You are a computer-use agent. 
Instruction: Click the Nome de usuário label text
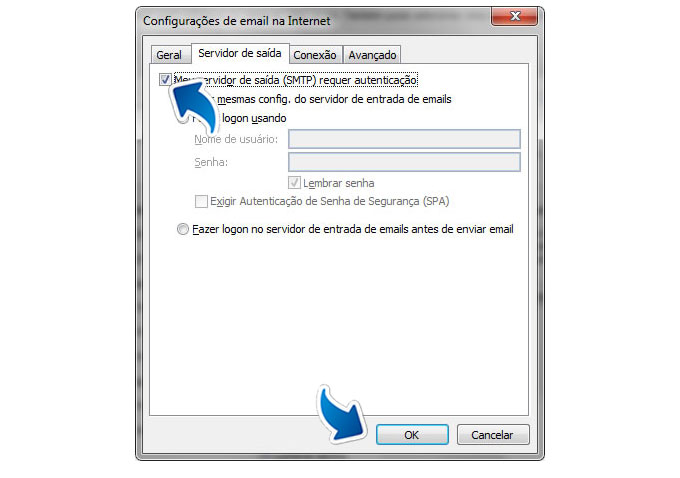(x=236, y=139)
